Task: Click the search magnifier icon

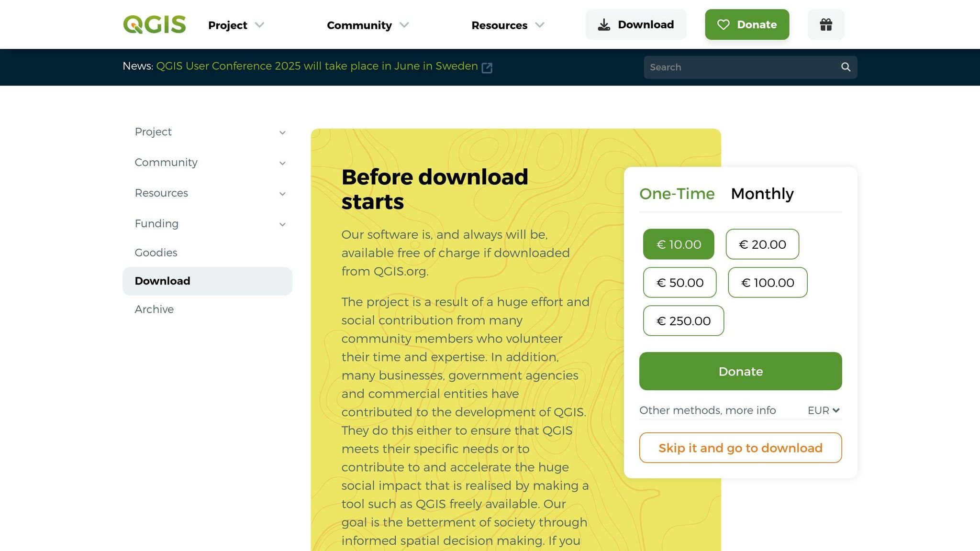Action: click(846, 67)
